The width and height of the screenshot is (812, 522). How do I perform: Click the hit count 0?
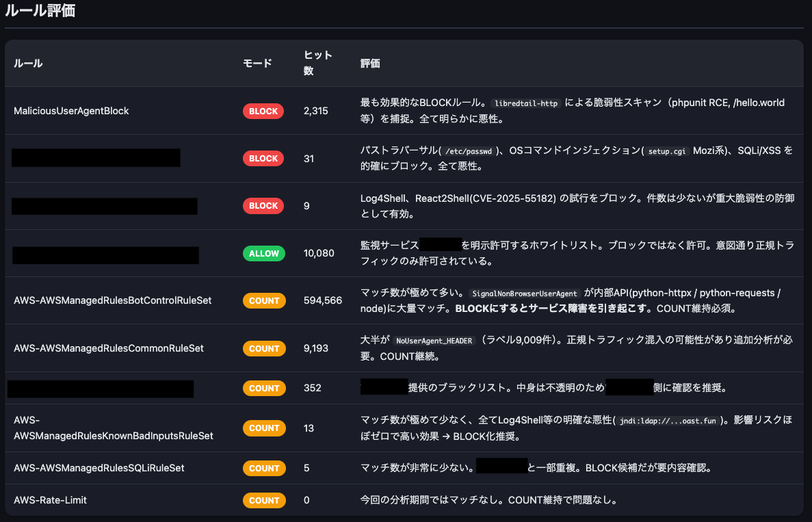click(306, 500)
